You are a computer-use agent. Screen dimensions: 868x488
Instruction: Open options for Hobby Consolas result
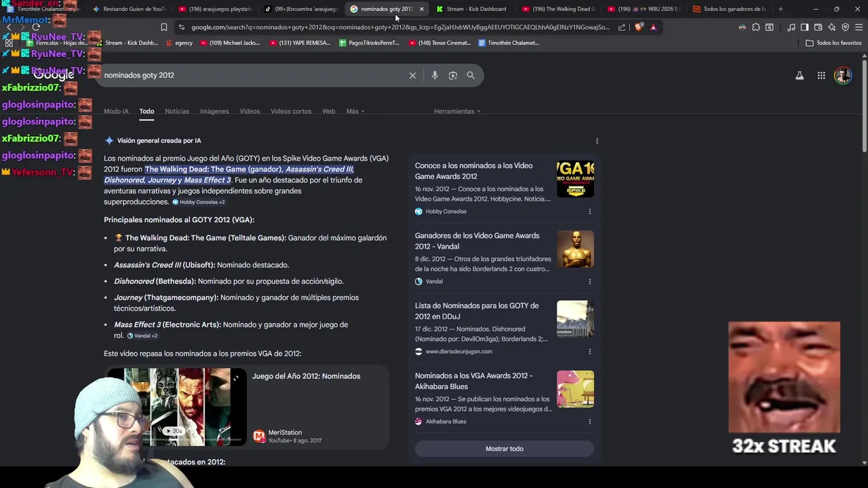click(x=589, y=211)
